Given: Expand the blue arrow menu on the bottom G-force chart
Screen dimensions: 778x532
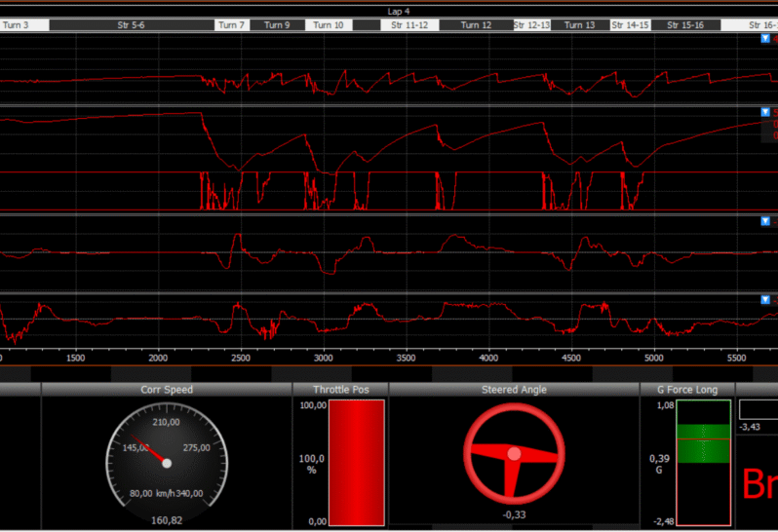Looking at the screenshot, I should tap(765, 299).
